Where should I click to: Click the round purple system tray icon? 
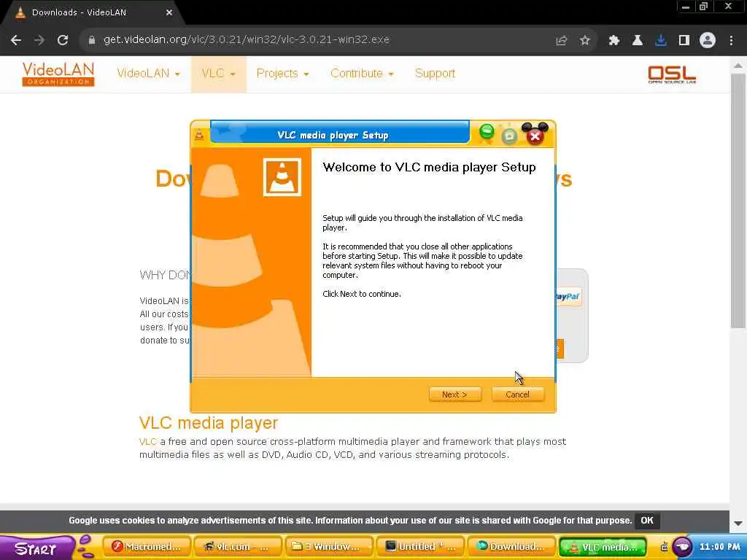pyautogui.click(x=682, y=547)
